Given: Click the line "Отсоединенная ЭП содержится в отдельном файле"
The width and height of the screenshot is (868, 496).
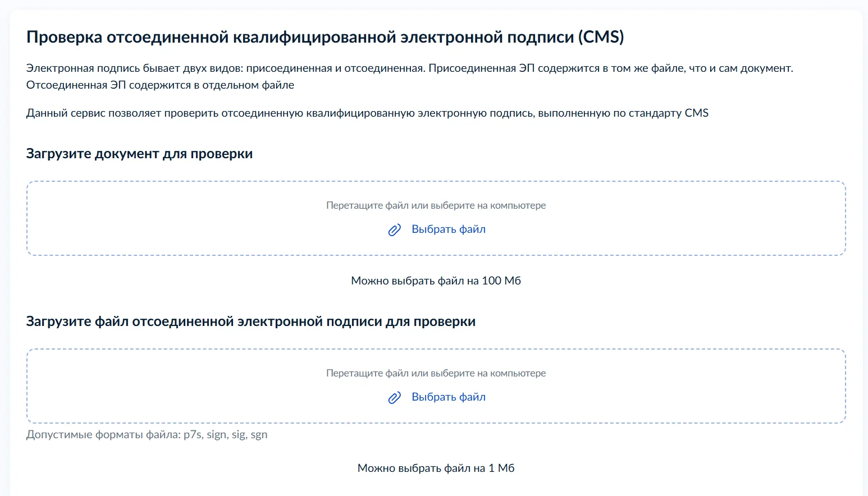Looking at the screenshot, I should coord(160,85).
